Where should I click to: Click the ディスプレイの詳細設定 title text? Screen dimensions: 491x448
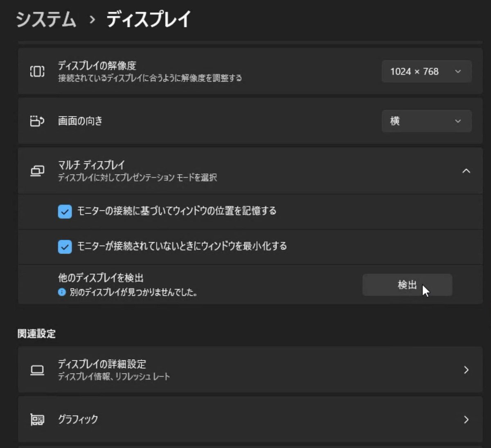click(102, 364)
